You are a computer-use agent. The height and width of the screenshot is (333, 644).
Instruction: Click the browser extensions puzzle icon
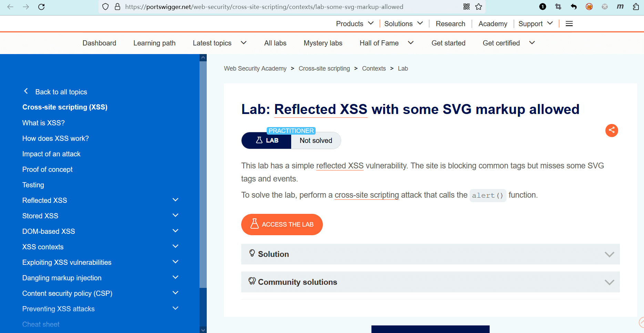[x=636, y=7]
